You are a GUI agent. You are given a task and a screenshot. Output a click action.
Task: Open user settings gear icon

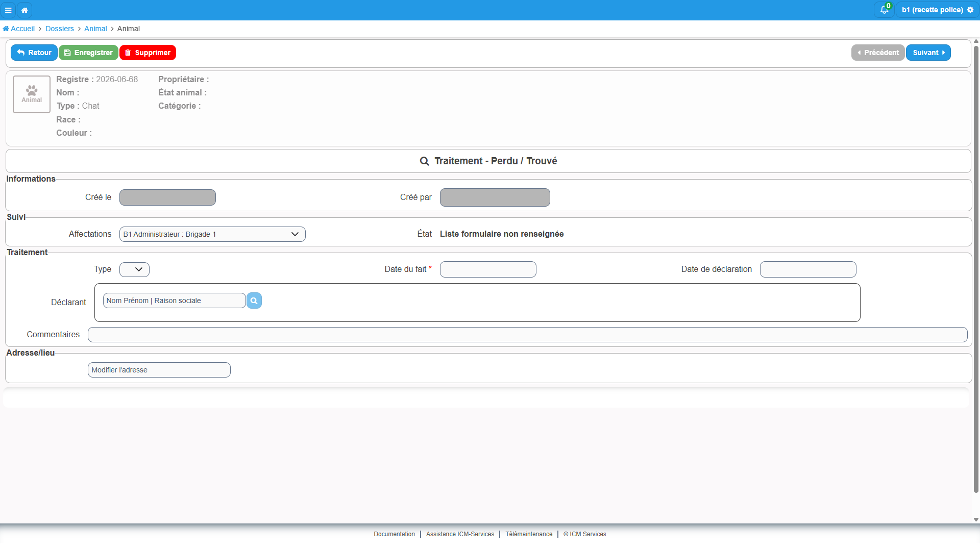[x=970, y=10]
